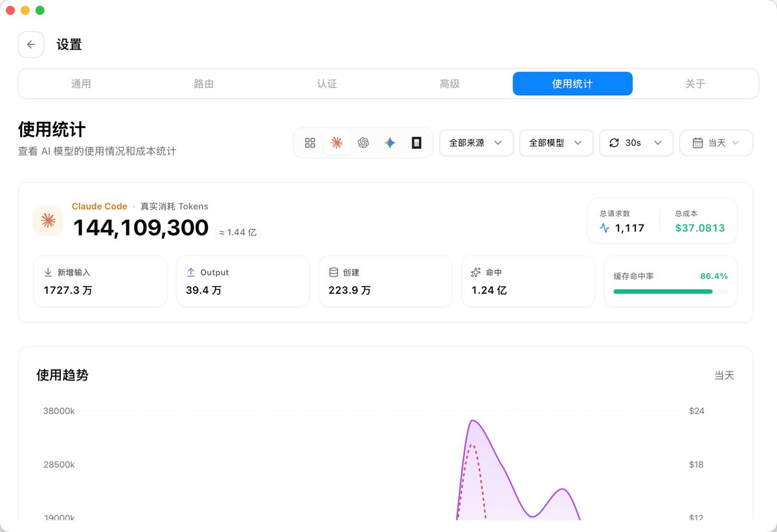Image resolution: width=777 pixels, height=532 pixels.
Task: Click the 总成本 value $37.0813
Action: coord(700,228)
